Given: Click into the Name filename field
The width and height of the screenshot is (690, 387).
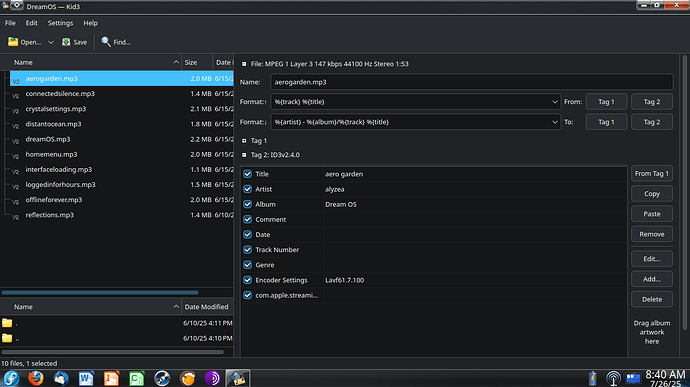Looking at the screenshot, I should [471, 82].
